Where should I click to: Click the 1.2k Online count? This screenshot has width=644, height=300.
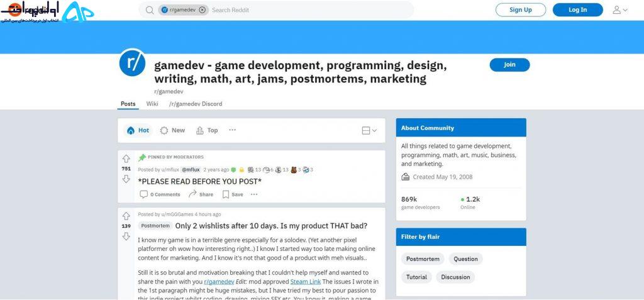tap(473, 199)
